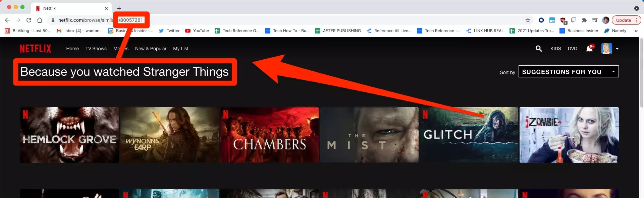The height and width of the screenshot is (198, 644).
Task: Click the browser forward arrow
Action: coord(18,20)
